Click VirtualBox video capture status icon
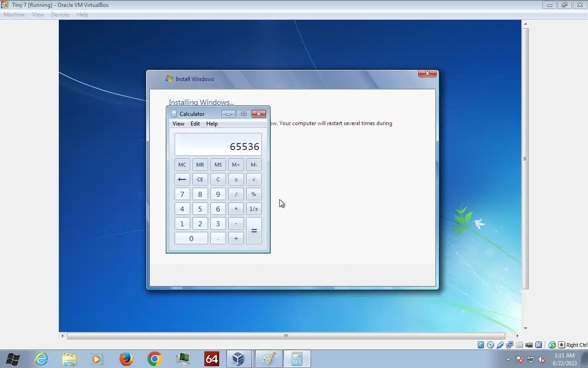588x368 pixels. (x=529, y=345)
